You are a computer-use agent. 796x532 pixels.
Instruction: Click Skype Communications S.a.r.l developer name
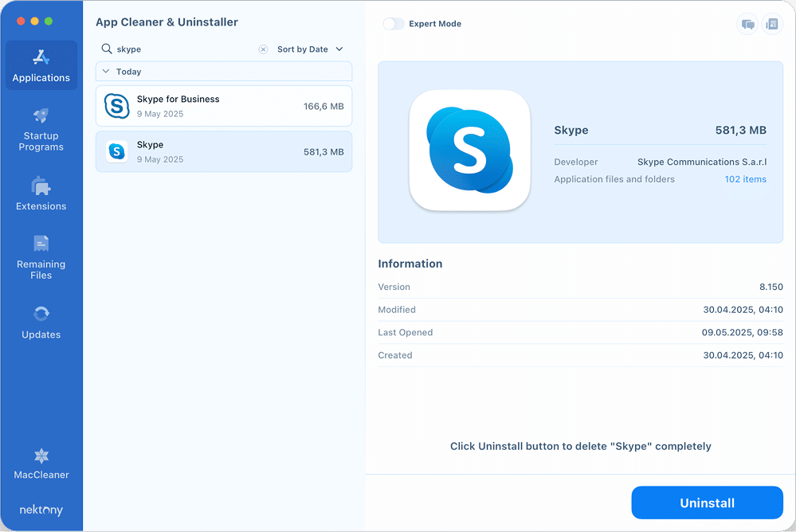[702, 162]
